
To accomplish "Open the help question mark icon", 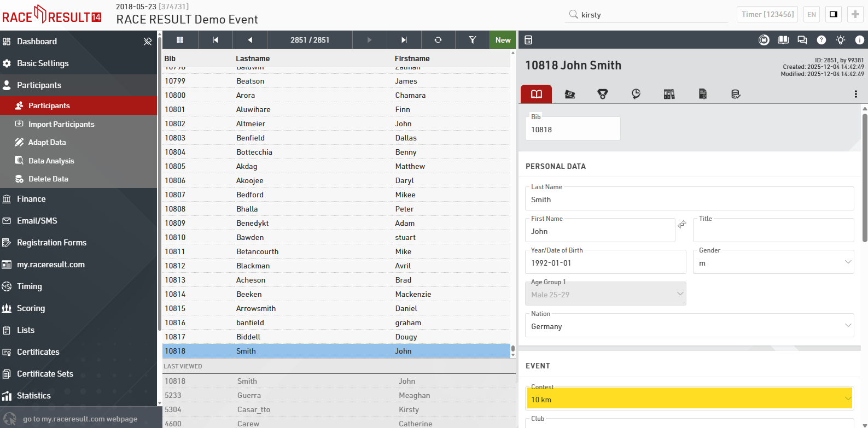I will (822, 40).
